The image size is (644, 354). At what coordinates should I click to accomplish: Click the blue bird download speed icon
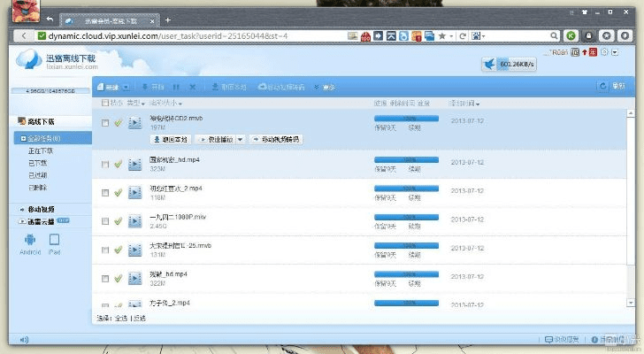(x=489, y=64)
